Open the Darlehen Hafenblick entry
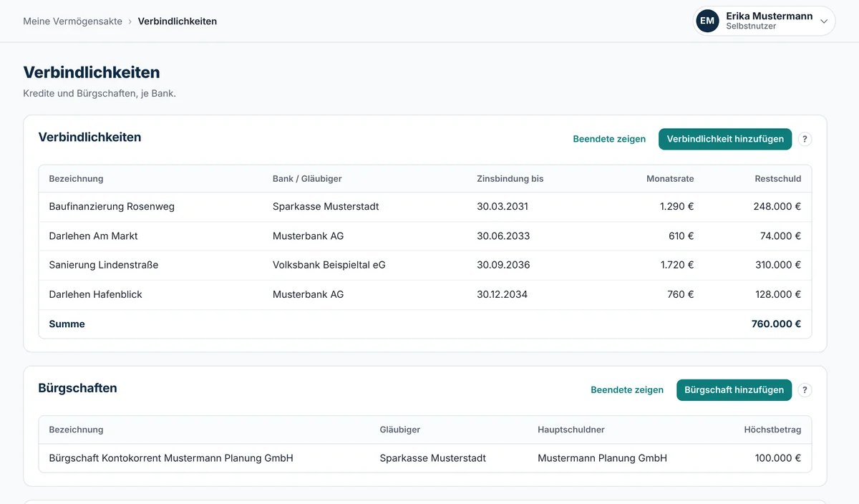 (425, 294)
